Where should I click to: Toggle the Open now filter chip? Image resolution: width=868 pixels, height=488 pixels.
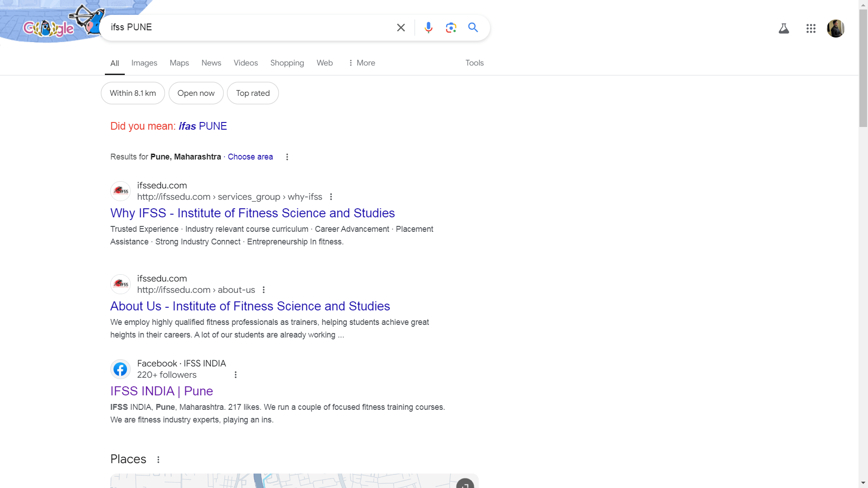(x=196, y=93)
